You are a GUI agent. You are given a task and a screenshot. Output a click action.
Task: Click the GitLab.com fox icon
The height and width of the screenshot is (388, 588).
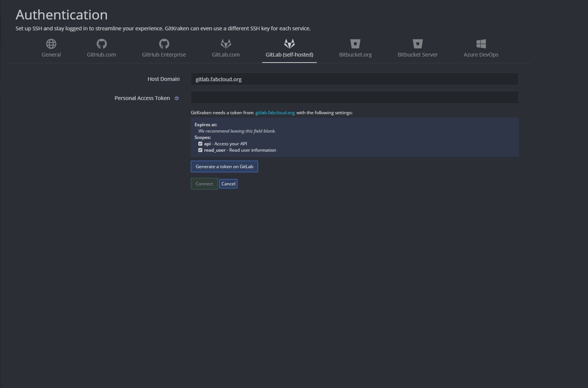point(226,44)
